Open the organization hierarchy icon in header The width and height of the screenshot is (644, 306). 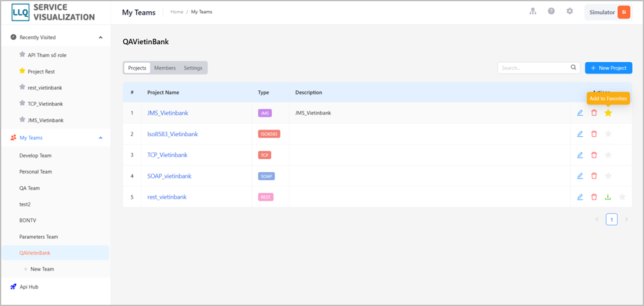533,11
